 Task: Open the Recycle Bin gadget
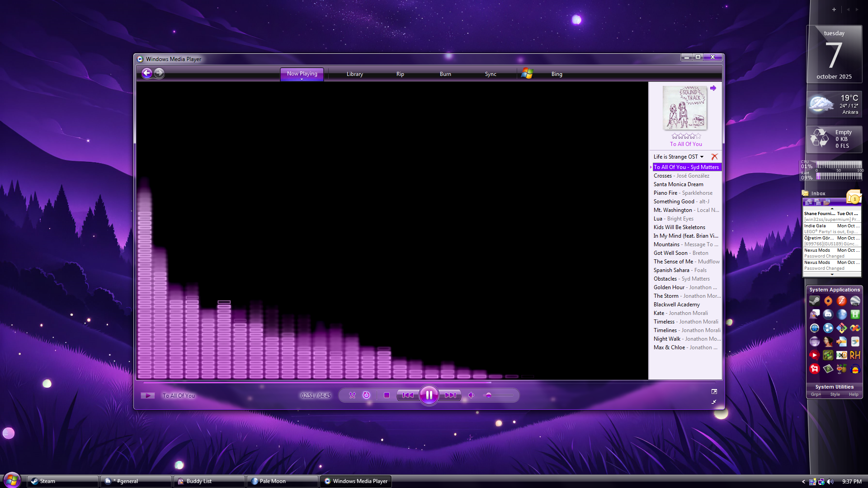pos(835,139)
